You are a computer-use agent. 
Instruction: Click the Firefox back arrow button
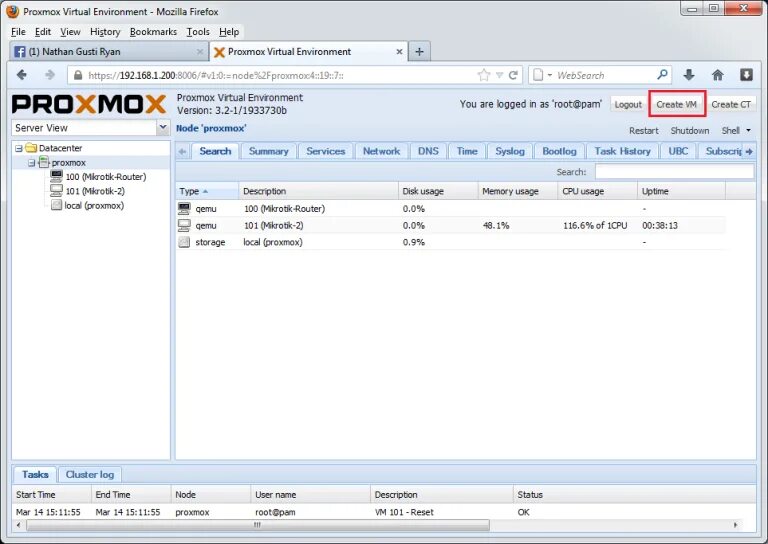click(x=22, y=75)
